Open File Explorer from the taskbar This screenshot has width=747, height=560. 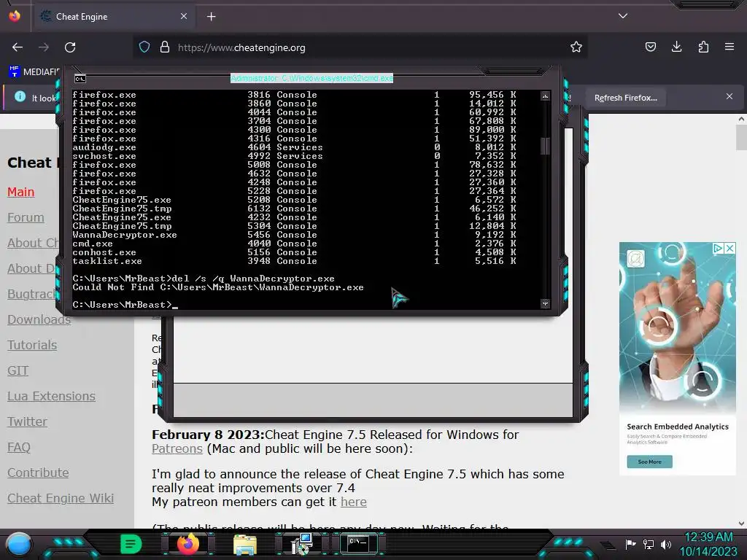tap(245, 544)
